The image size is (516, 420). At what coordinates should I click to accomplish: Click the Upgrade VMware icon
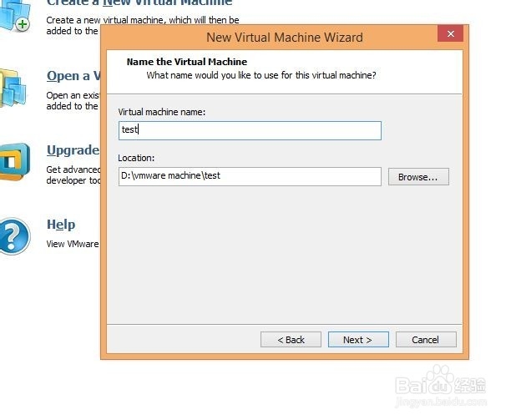pyautogui.click(x=15, y=161)
